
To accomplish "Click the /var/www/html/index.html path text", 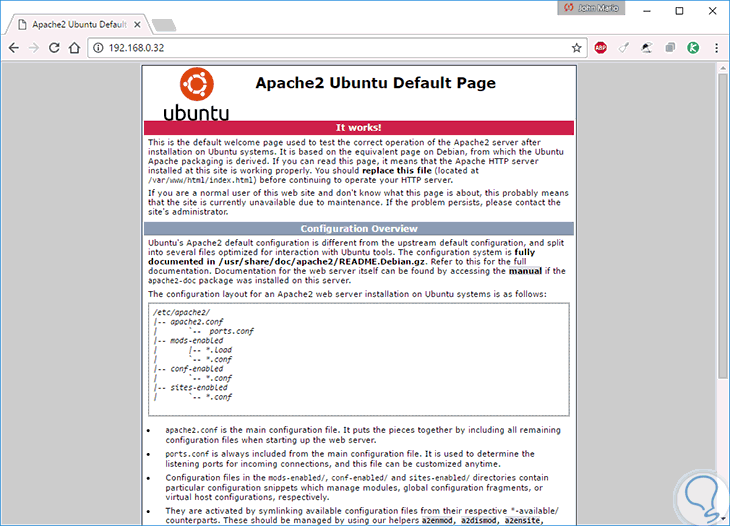I will tap(201, 180).
